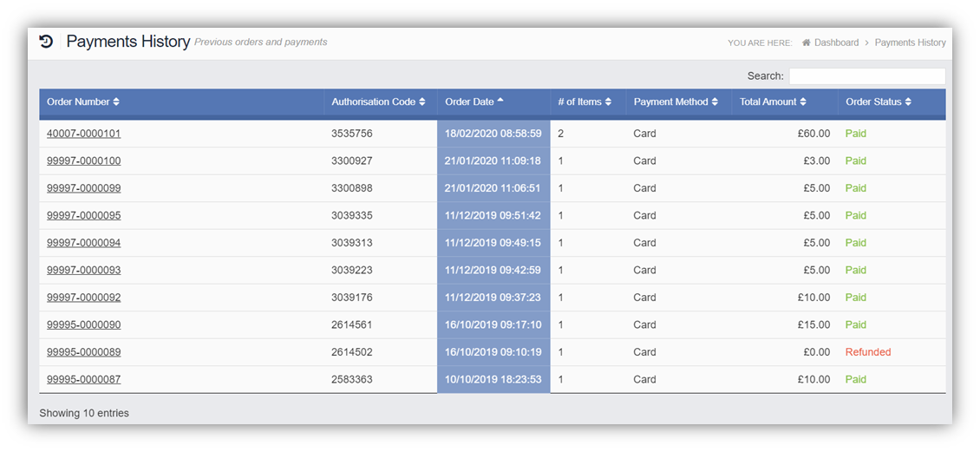
Task: Click the Payments History clock icon
Action: (46, 42)
